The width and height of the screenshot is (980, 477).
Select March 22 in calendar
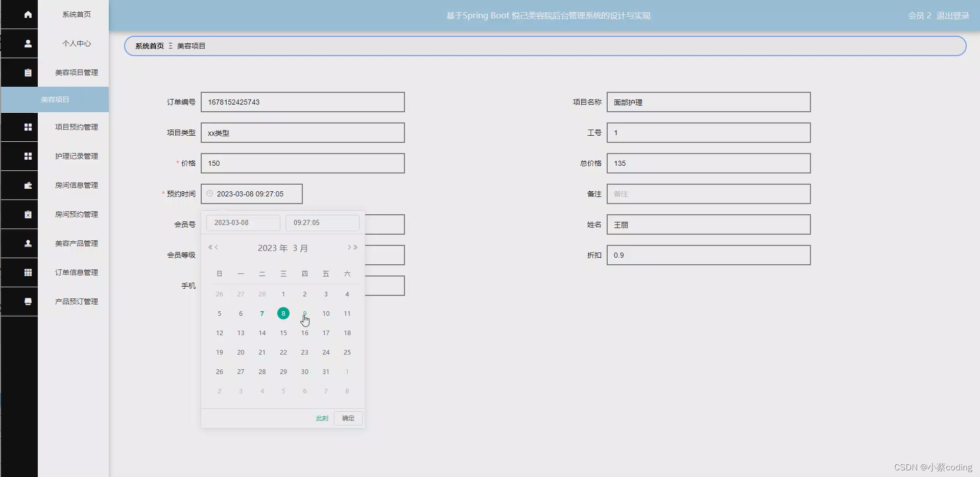[283, 352]
